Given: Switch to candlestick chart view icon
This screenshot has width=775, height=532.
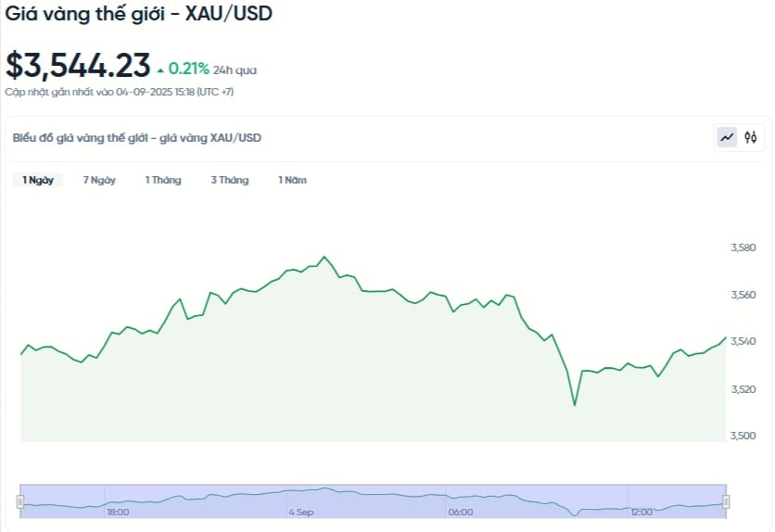Looking at the screenshot, I should [751, 137].
